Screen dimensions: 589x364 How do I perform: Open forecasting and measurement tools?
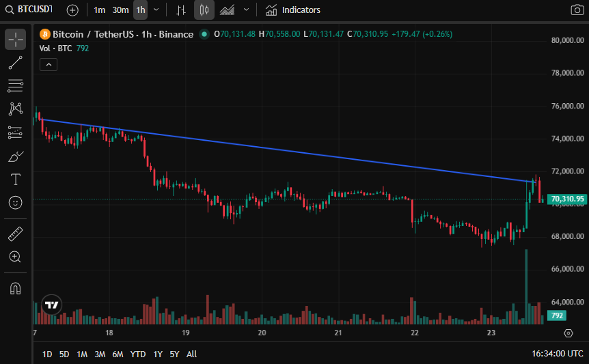pyautogui.click(x=16, y=132)
